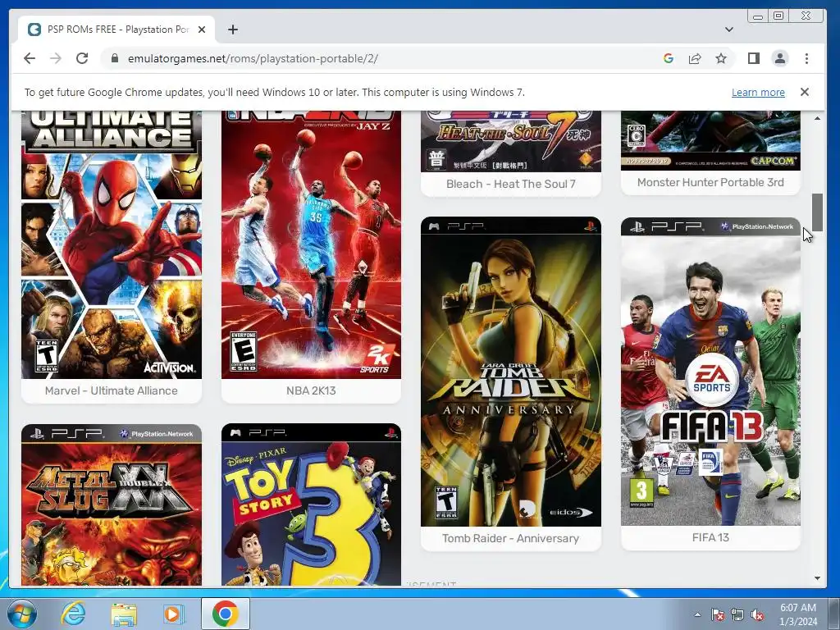Screen dimensions: 840x630
Task: Reload the current page
Action: click(x=82, y=58)
